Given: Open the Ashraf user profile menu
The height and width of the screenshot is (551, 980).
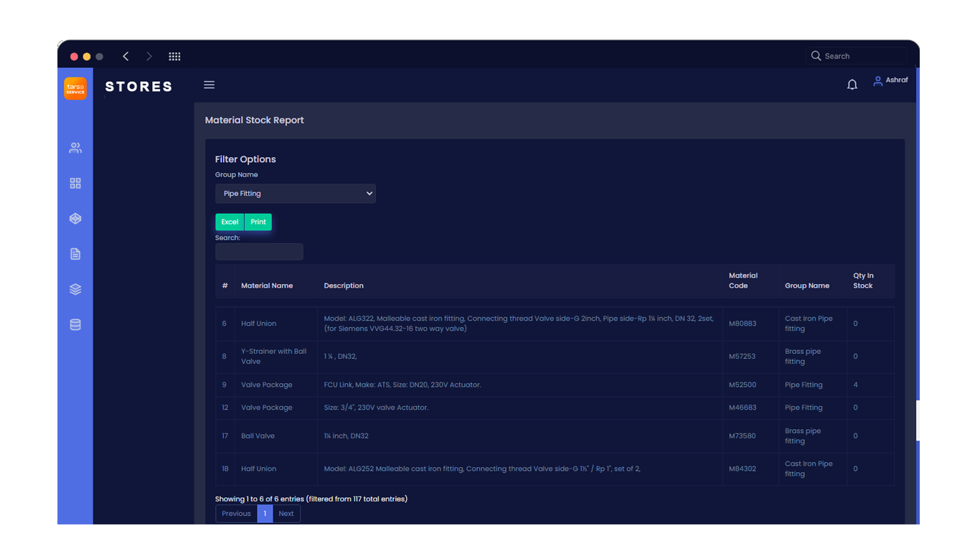Looking at the screenshot, I should [x=890, y=80].
